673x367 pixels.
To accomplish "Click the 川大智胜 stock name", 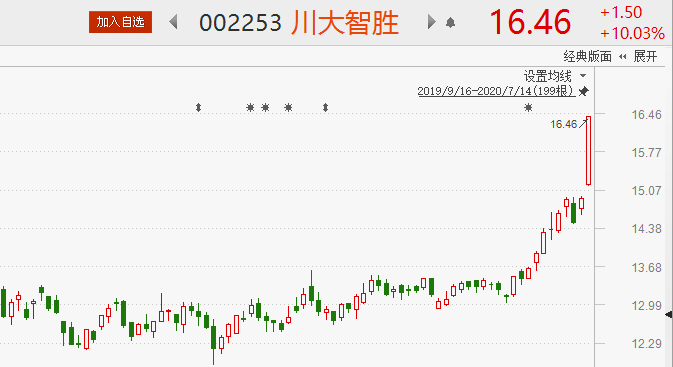I will 345,22.
